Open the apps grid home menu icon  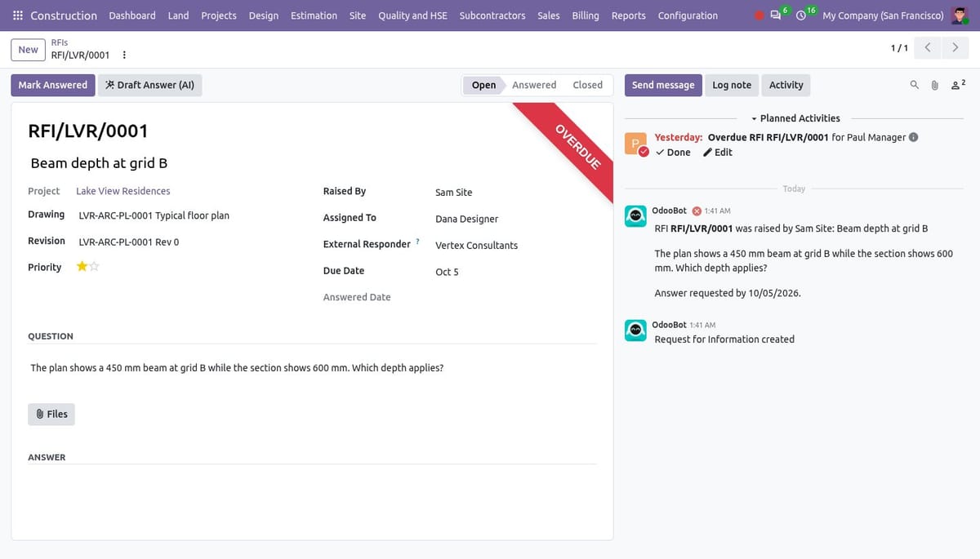point(18,16)
